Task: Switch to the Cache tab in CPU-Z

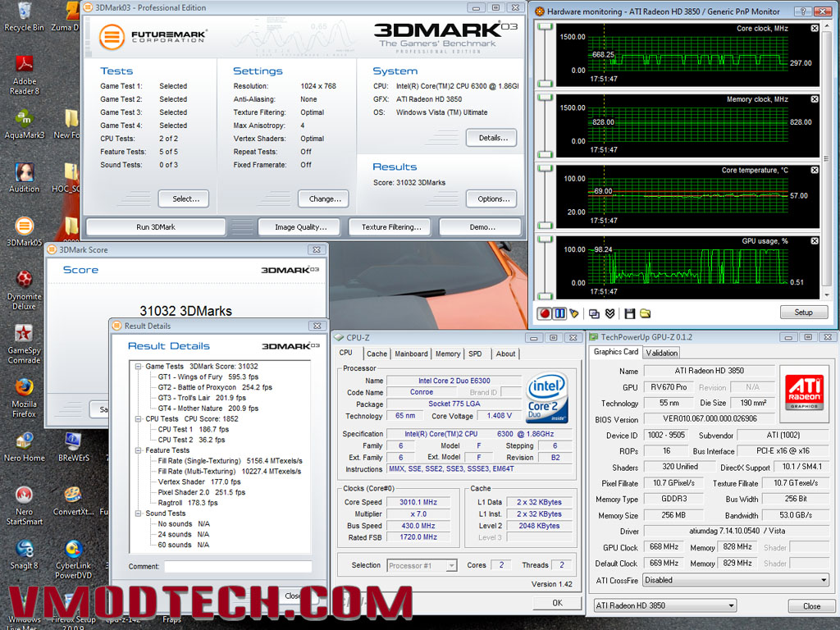Action: [377, 354]
